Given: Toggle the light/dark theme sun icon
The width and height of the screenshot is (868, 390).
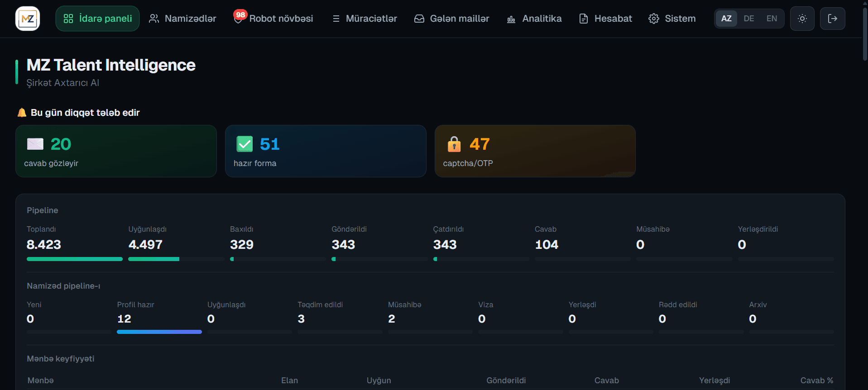Looking at the screenshot, I should [x=802, y=19].
